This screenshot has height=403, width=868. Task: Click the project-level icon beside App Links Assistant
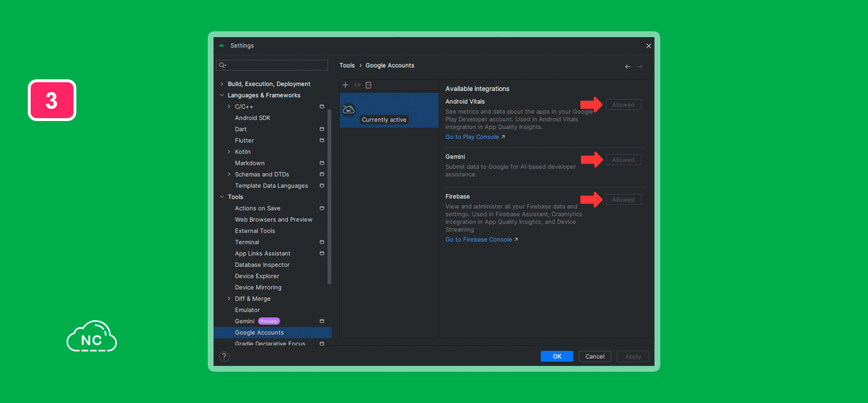tap(322, 253)
